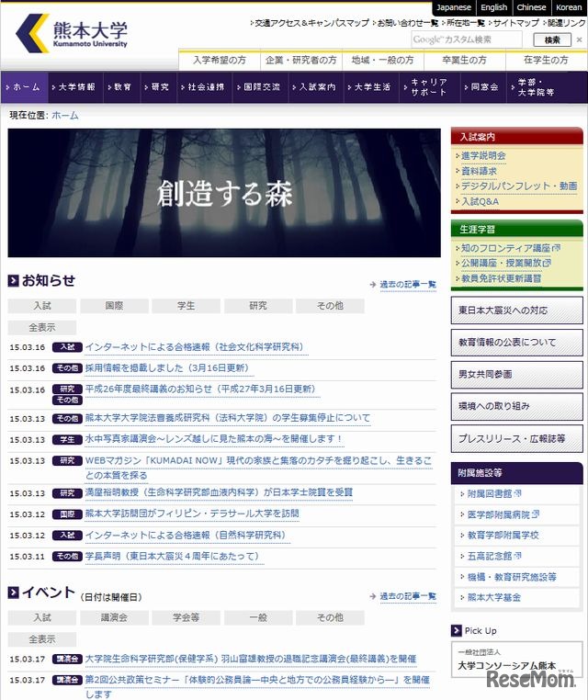Open キャリアサポート navigation menu
The height and width of the screenshot is (700, 588).
[x=429, y=87]
